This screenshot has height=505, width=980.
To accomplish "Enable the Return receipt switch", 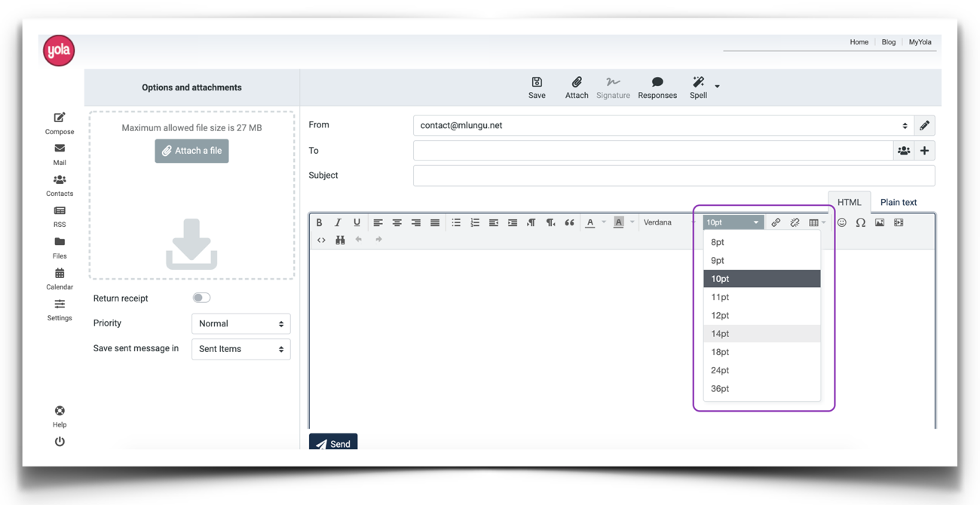I will coord(201,298).
